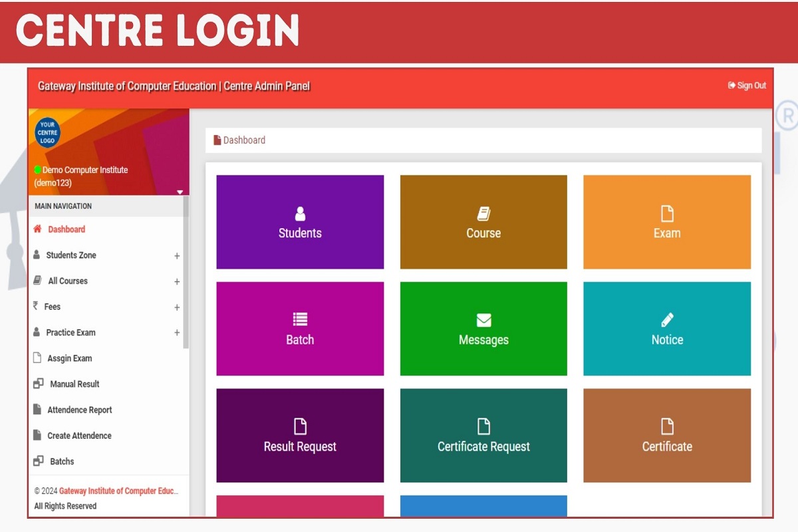Click the Notice pencil icon

coord(667,320)
